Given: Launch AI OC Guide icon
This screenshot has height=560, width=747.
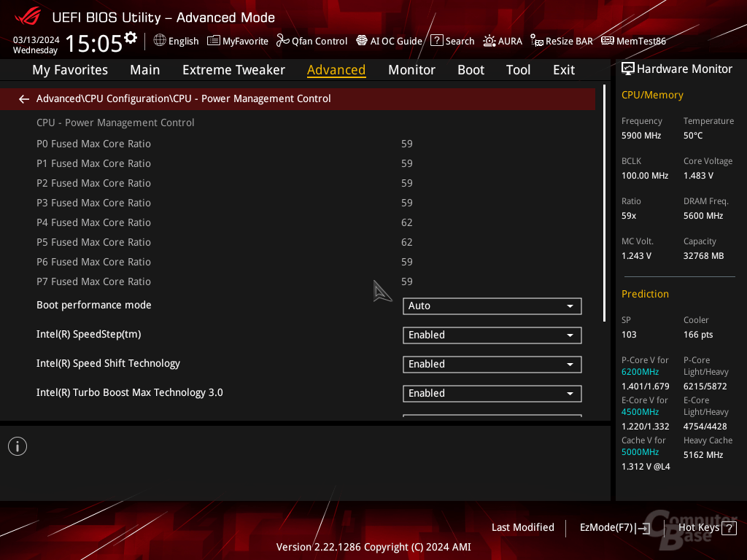Looking at the screenshot, I should click(x=362, y=41).
